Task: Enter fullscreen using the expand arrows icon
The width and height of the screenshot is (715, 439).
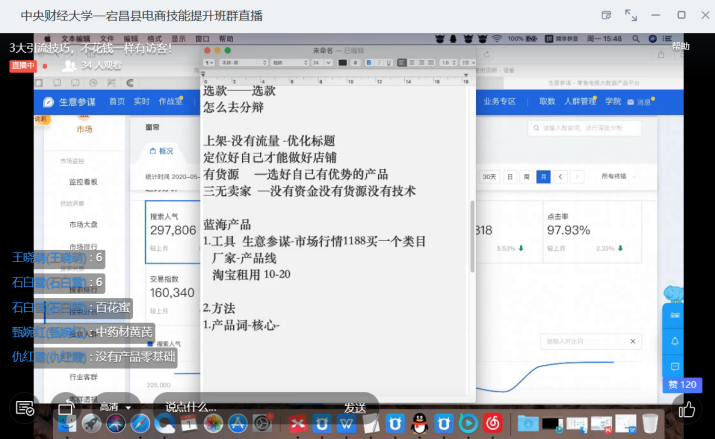Action: 631,15
